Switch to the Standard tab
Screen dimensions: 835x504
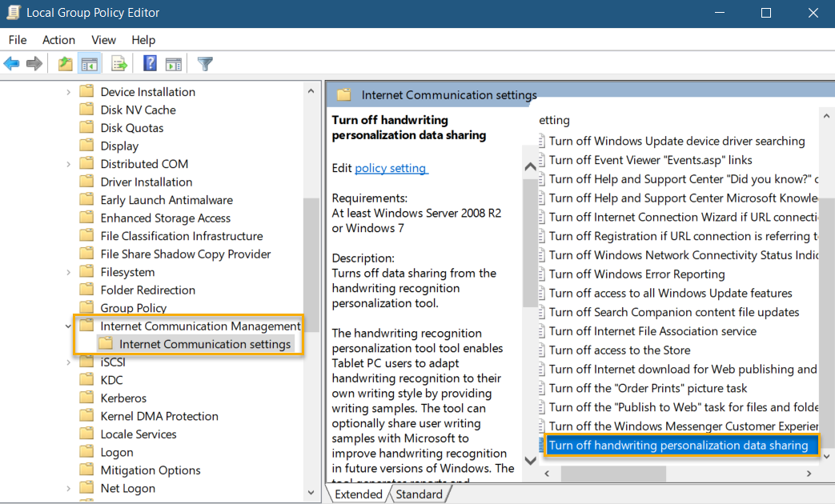pos(420,494)
